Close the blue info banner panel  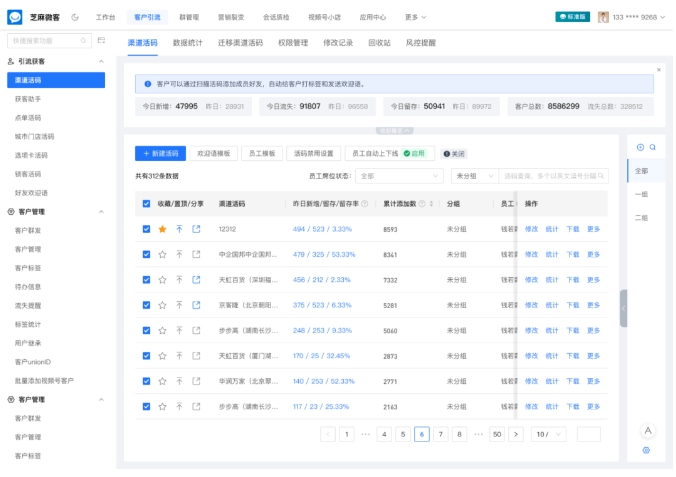658,70
